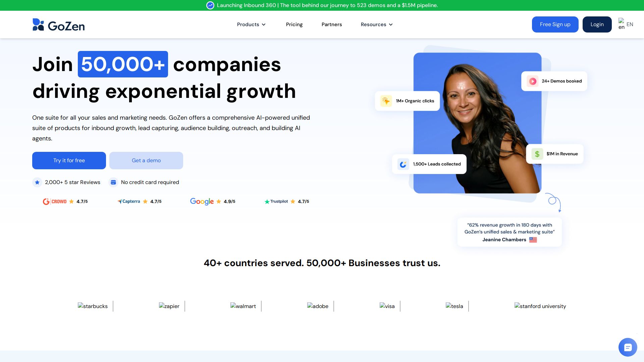Open the Partners menu item
Screen dimensions: 644x362
point(332,24)
